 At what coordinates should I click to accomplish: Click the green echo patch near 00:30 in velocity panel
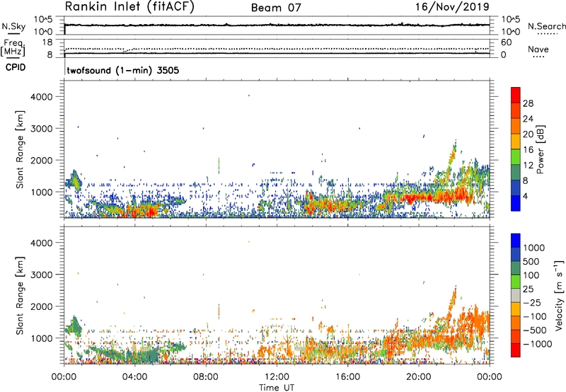click(75, 326)
